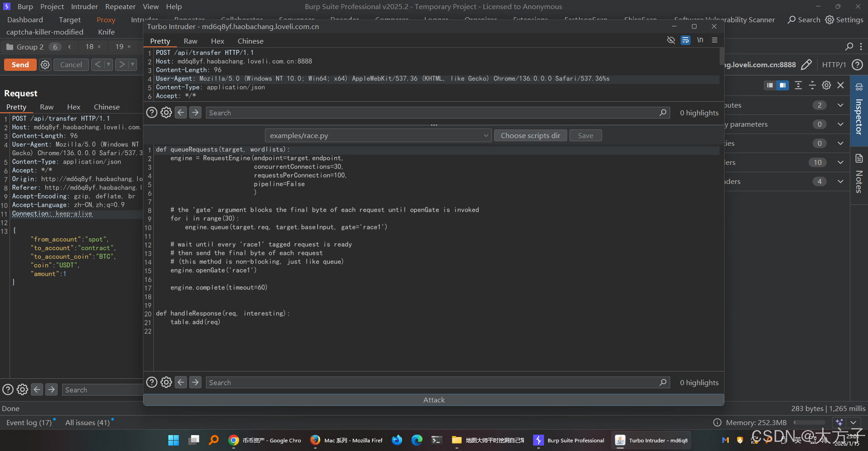
Task: Open search settings gear beside request search field
Action: click(166, 113)
